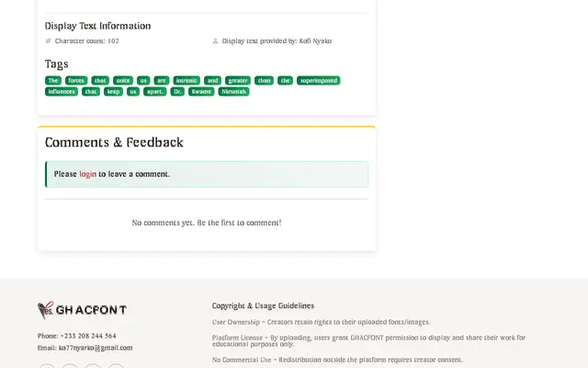Open the login link to comment
Image resolution: width=588 pixels, height=368 pixels.
[x=88, y=174]
